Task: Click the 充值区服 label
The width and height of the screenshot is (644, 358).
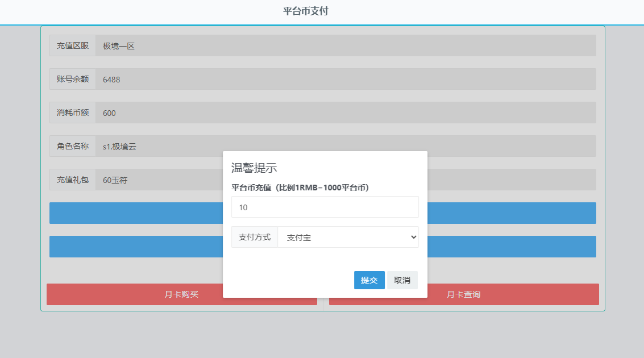Action: [73, 46]
